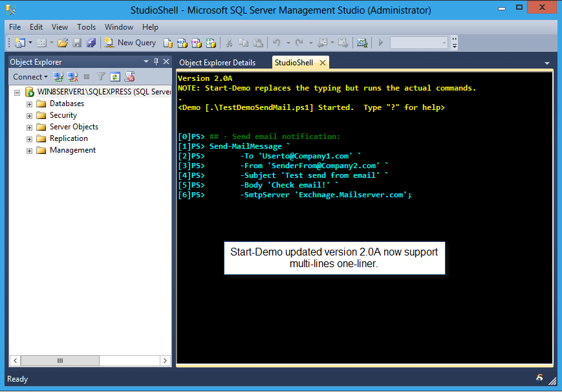Select the Management tree item

[72, 150]
